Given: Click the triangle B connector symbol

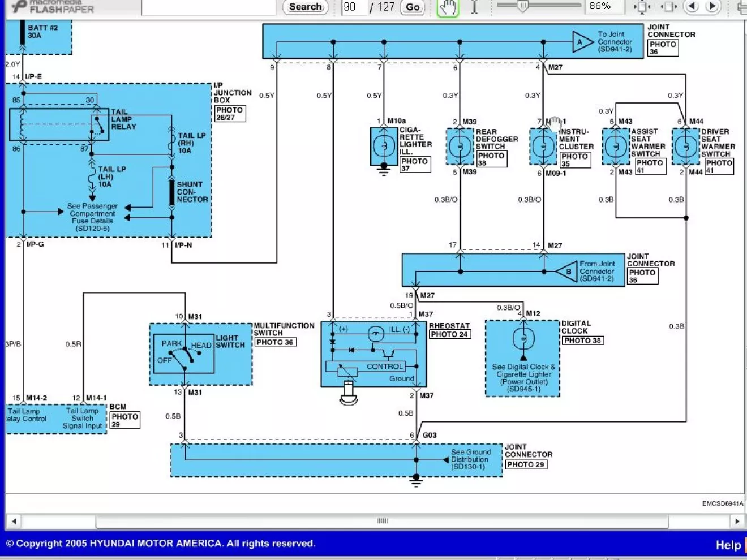Looking at the screenshot, I should [566, 272].
